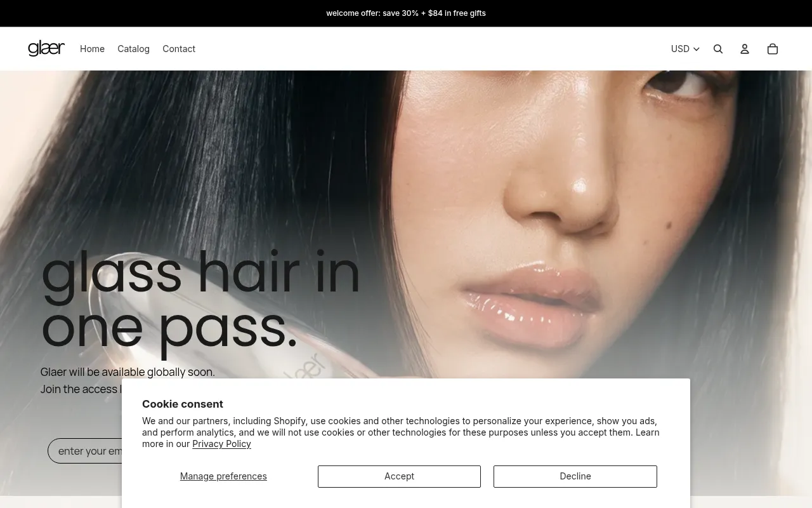This screenshot has height=508, width=812.
Task: Open the Contact menu item
Action: 179,49
